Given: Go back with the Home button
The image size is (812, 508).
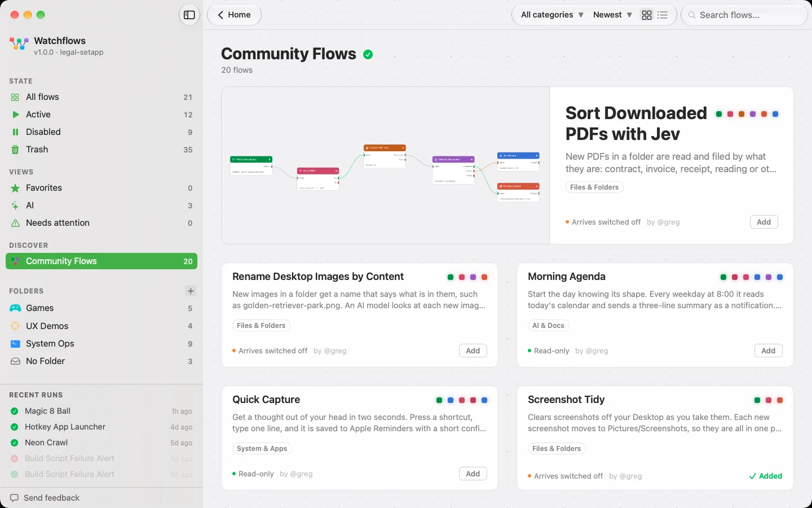Looking at the screenshot, I should [x=234, y=15].
